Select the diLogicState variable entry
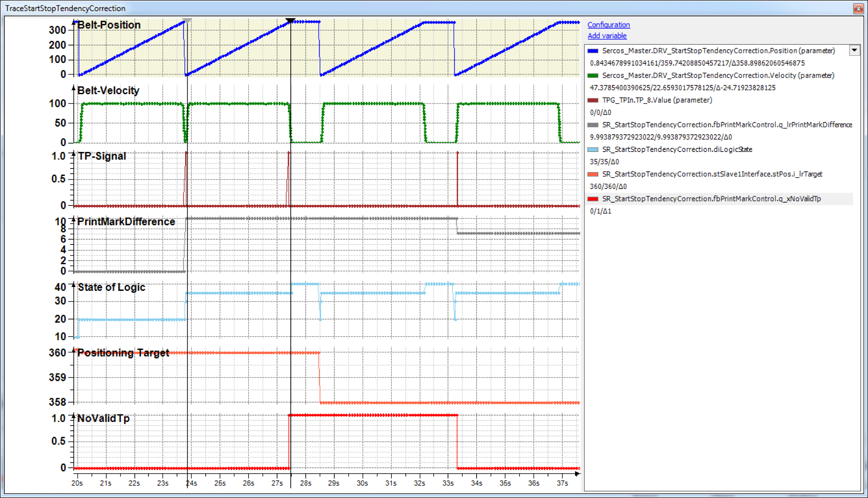The width and height of the screenshot is (868, 498). click(x=677, y=149)
